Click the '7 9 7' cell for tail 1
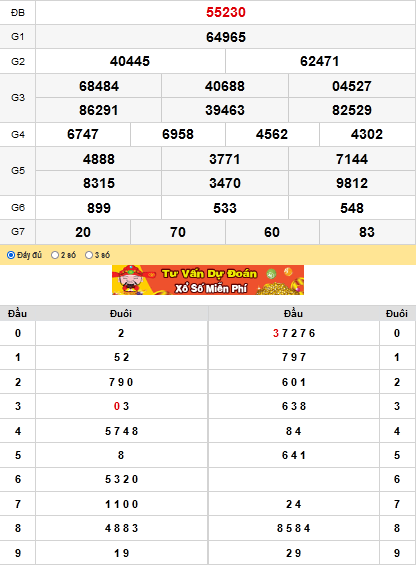This screenshot has height=566, width=417. tap(294, 357)
